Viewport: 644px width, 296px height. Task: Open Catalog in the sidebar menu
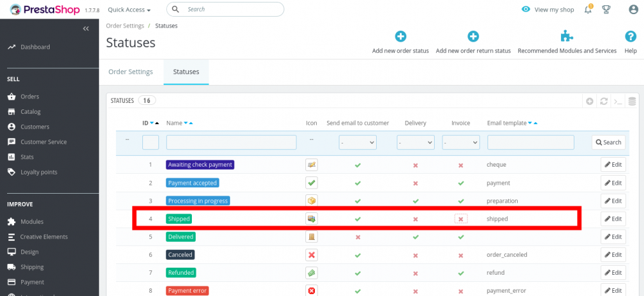pyautogui.click(x=30, y=112)
